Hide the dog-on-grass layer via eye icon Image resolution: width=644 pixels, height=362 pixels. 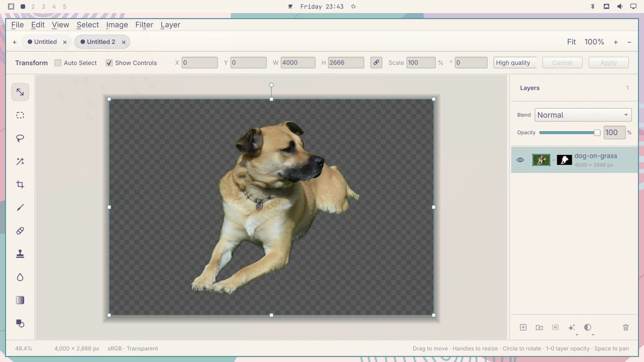(x=520, y=160)
